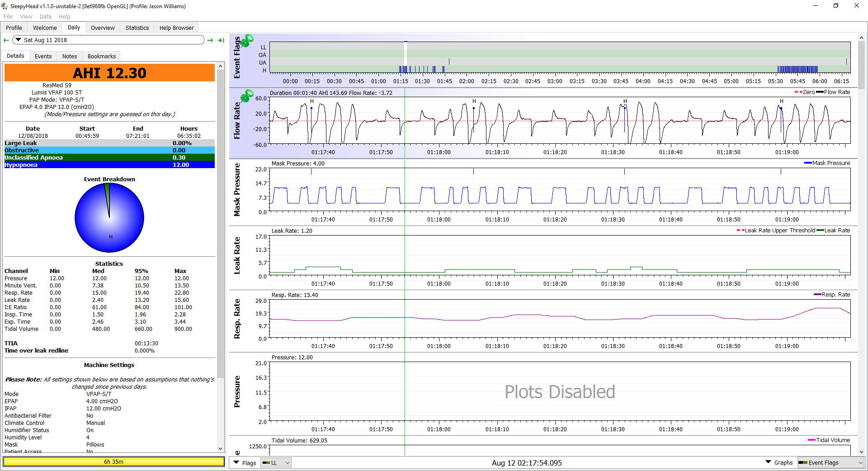Click the Zero legend entry
The width and height of the screenshot is (868, 471).
pos(805,92)
